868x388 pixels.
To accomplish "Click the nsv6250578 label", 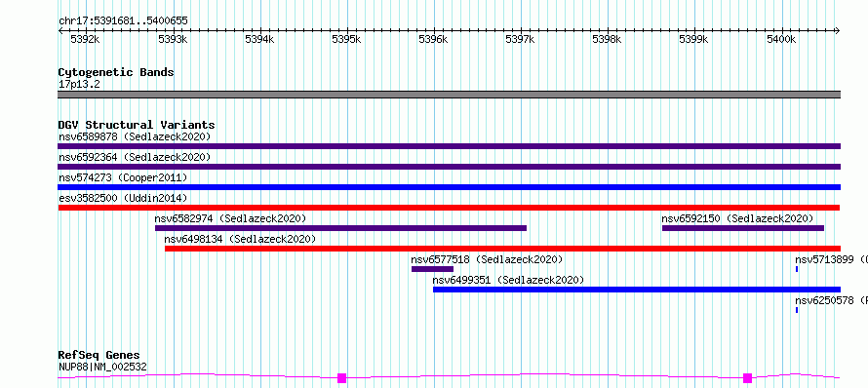I will [x=825, y=300].
